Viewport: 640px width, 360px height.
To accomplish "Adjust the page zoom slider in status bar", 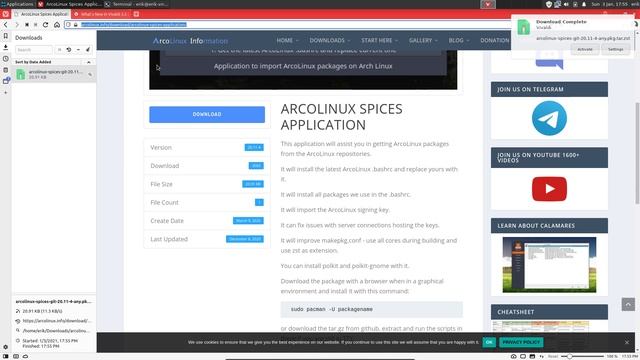I will coord(582,356).
